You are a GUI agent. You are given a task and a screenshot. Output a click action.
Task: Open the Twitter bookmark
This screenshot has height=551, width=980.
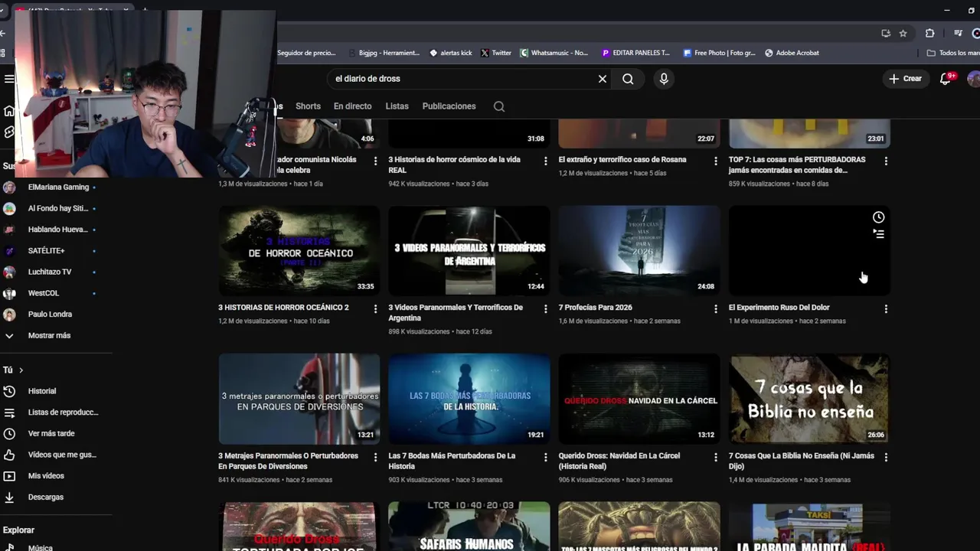point(496,53)
